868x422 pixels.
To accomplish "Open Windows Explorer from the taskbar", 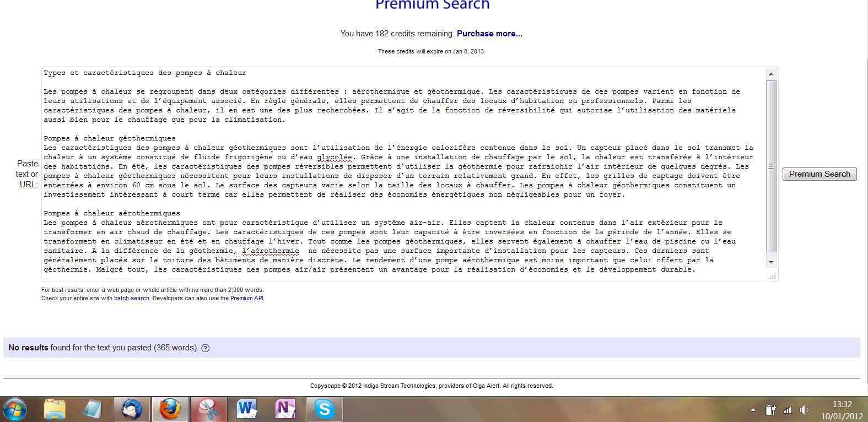I will pos(55,409).
